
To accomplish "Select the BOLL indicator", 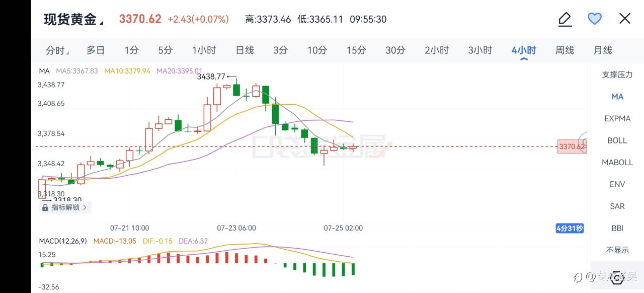I will click(617, 140).
